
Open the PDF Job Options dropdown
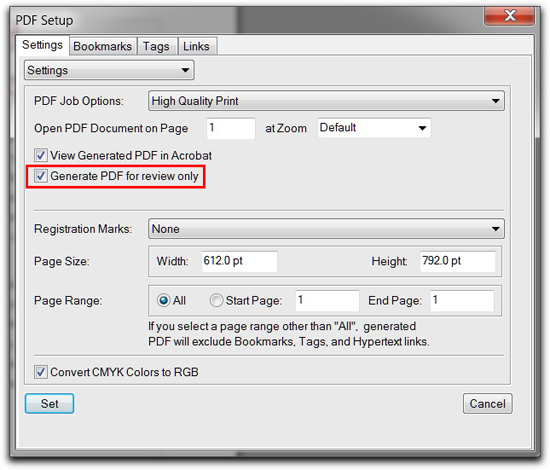(326, 101)
